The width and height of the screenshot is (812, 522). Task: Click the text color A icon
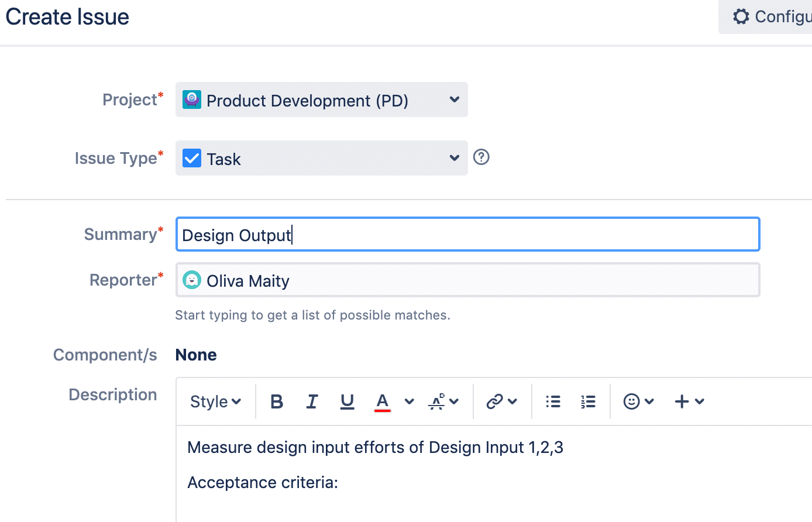[383, 401]
